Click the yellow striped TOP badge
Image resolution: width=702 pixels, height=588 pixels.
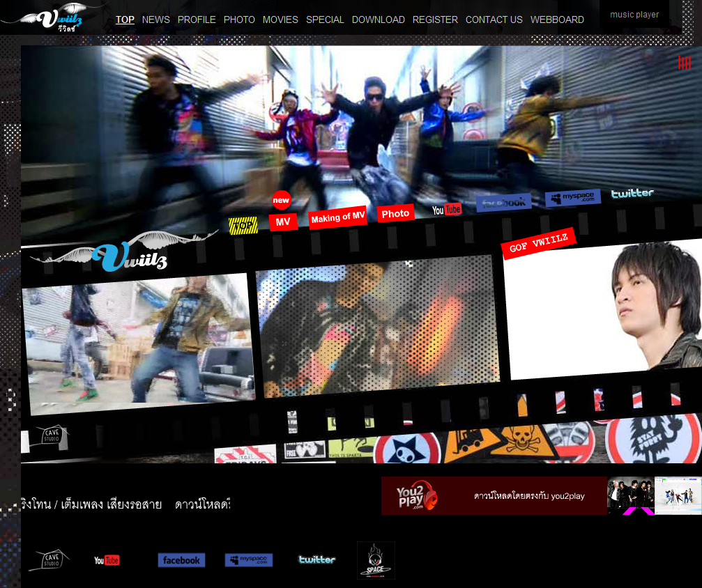pos(243,226)
